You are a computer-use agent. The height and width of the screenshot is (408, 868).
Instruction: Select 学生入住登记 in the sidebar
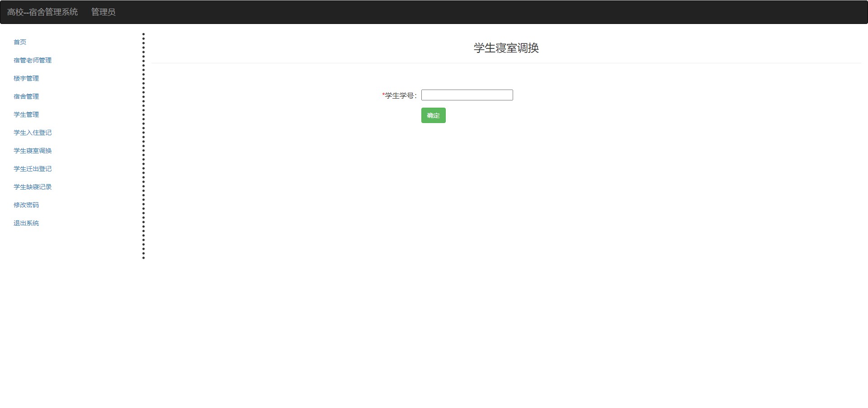(x=33, y=133)
